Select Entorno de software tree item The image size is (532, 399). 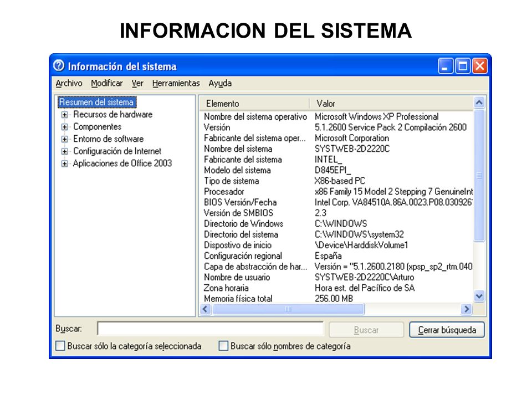click(108, 139)
